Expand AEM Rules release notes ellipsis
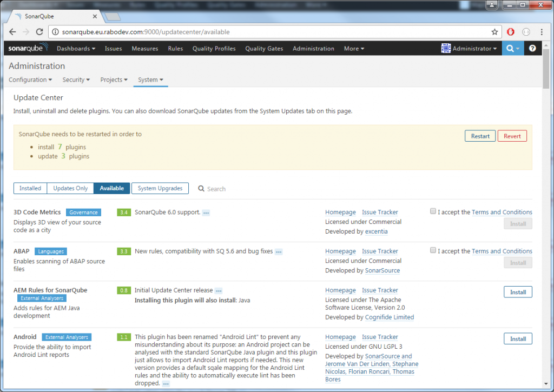 coord(219,291)
